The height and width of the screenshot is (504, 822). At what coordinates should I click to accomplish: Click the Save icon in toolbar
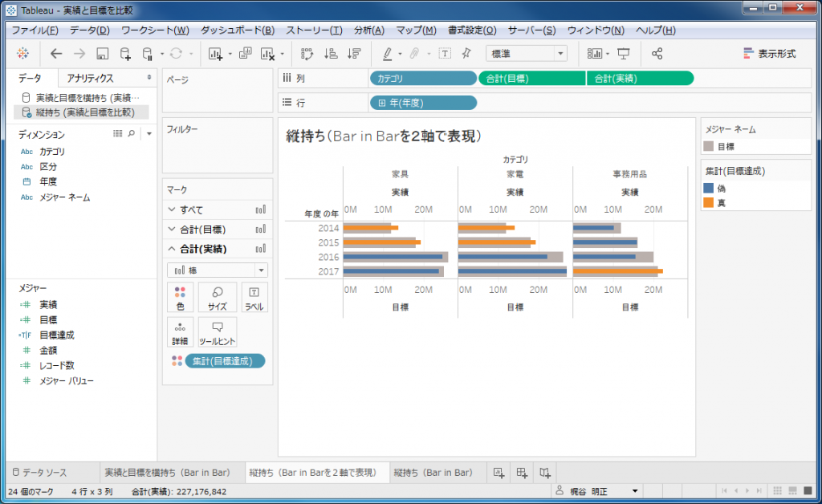tap(102, 54)
